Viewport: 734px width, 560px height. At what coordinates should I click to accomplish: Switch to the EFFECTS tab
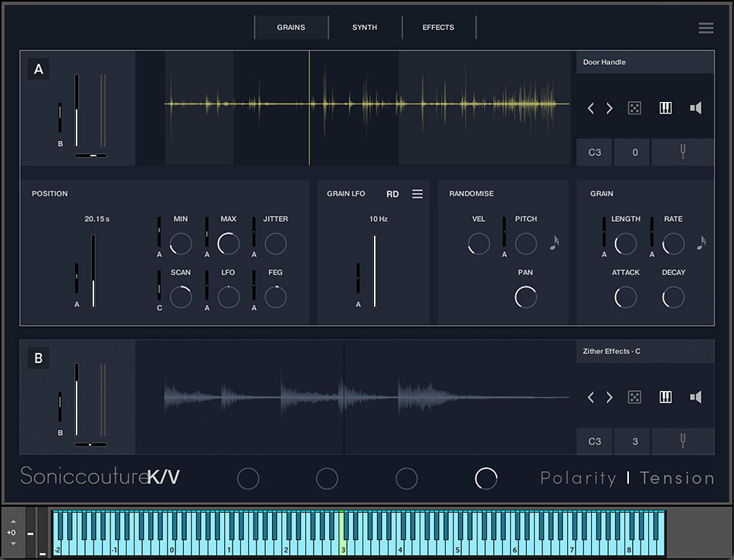click(x=438, y=28)
